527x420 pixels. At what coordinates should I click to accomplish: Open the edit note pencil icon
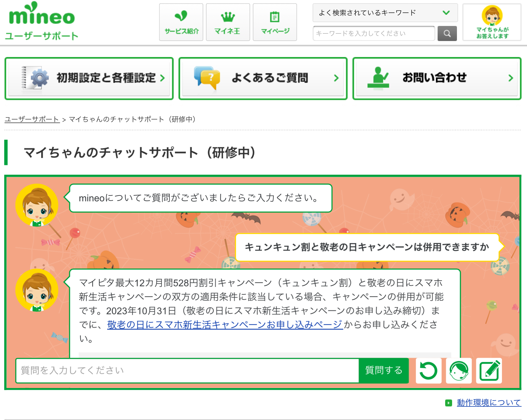pos(489,371)
